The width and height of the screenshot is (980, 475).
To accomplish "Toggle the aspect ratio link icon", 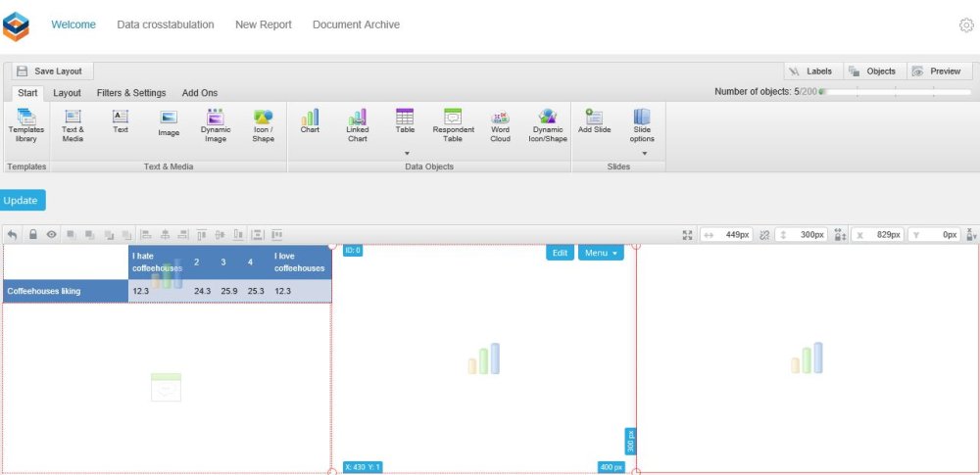I will (x=763, y=235).
